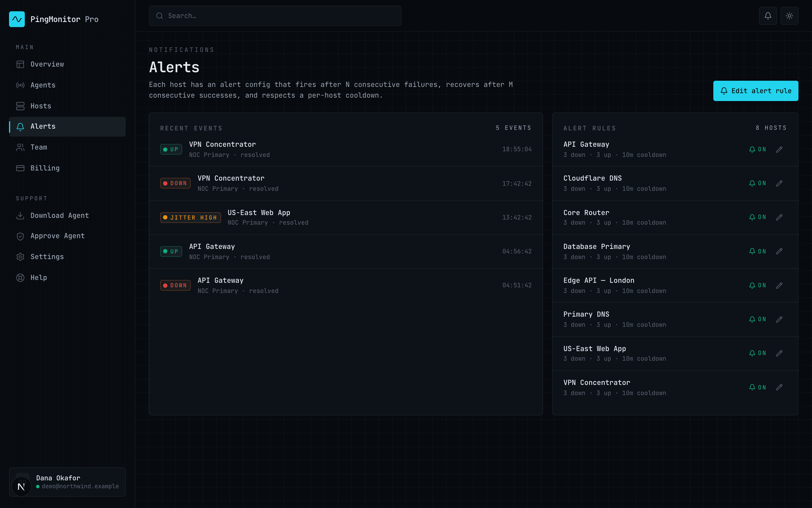The height and width of the screenshot is (508, 812).
Task: Toggle Edge API — London alerts ON switch
Action: click(x=758, y=286)
